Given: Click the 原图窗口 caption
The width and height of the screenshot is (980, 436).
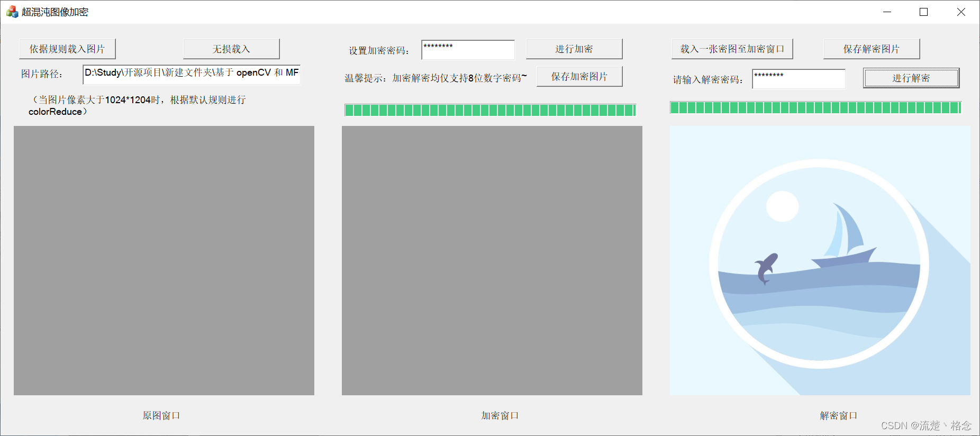Looking at the screenshot, I should [x=161, y=416].
